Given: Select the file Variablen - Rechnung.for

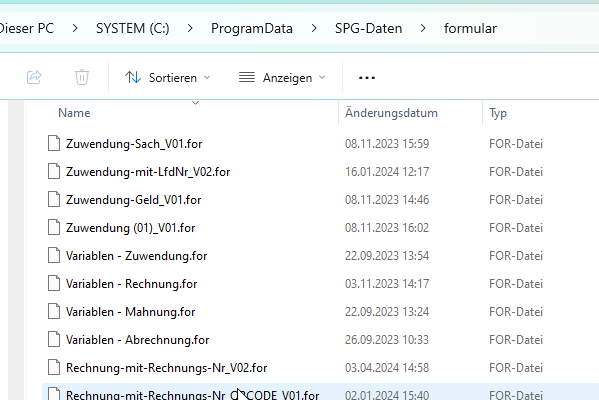Looking at the screenshot, I should (131, 284).
